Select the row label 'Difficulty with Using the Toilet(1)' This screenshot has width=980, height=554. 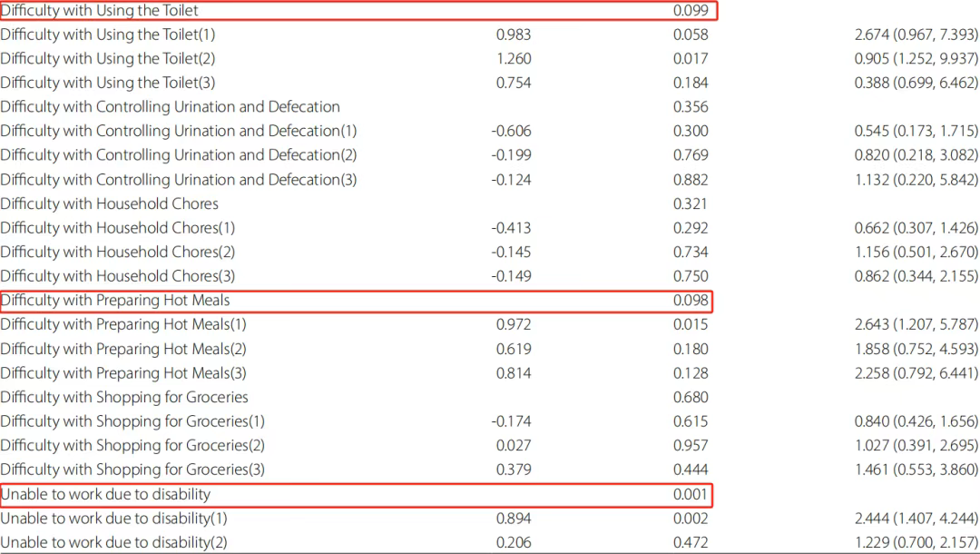point(107,35)
